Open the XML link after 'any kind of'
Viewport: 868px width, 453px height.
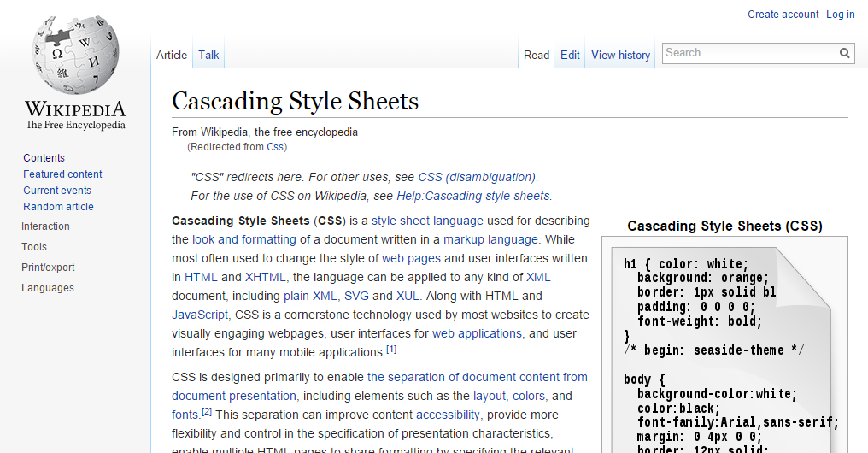pos(538,277)
